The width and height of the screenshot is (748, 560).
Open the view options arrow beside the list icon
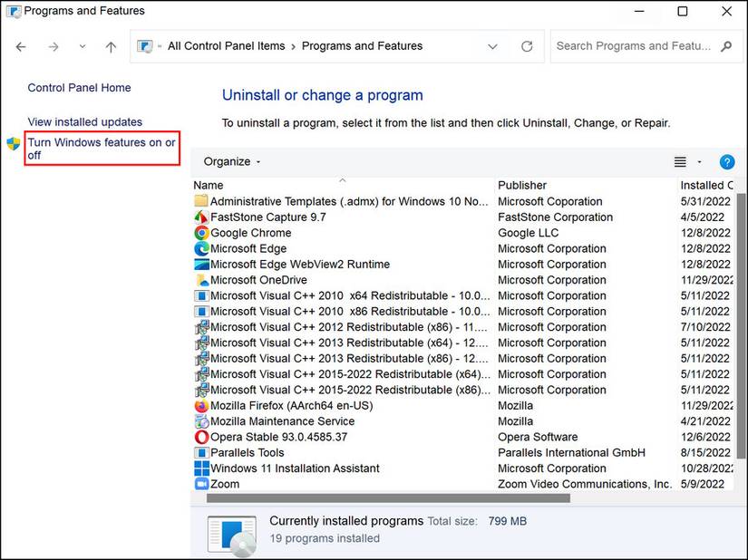pyautogui.click(x=697, y=161)
